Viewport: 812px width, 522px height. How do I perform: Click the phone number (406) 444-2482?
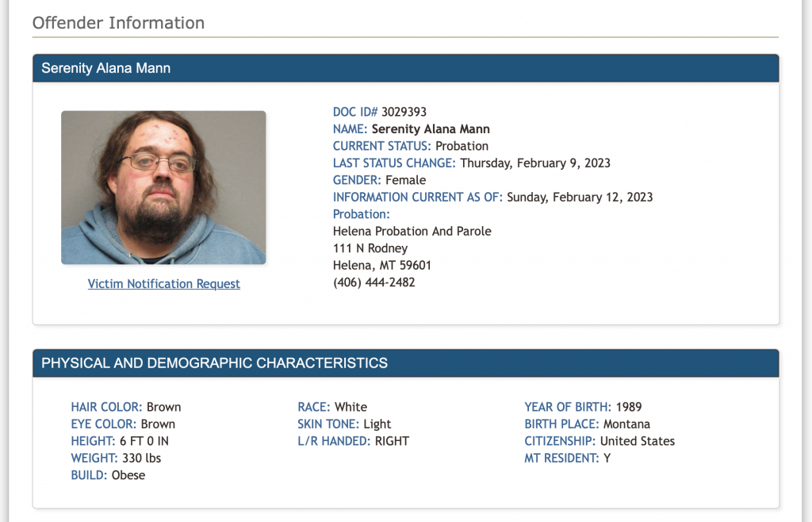coord(374,282)
